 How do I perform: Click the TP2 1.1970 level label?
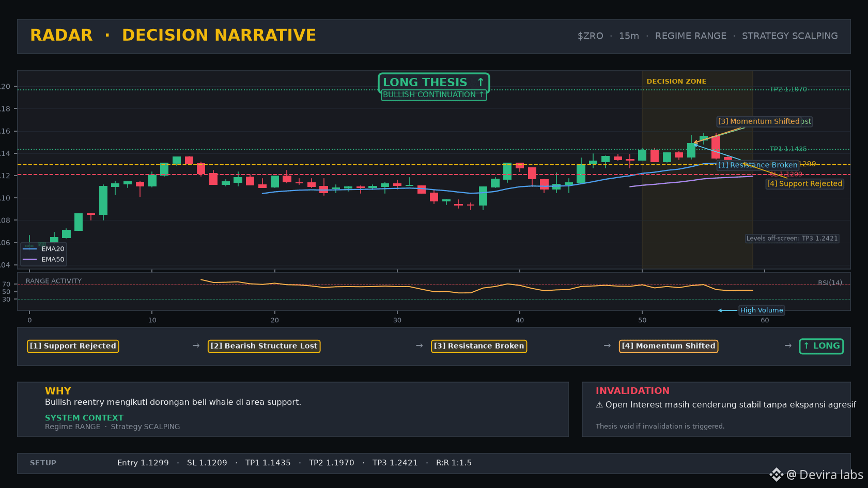pyautogui.click(x=788, y=89)
